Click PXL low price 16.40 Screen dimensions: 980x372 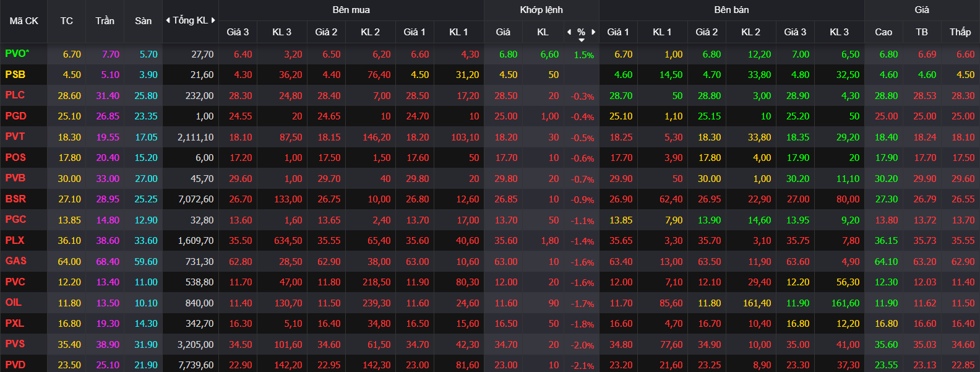(x=963, y=324)
